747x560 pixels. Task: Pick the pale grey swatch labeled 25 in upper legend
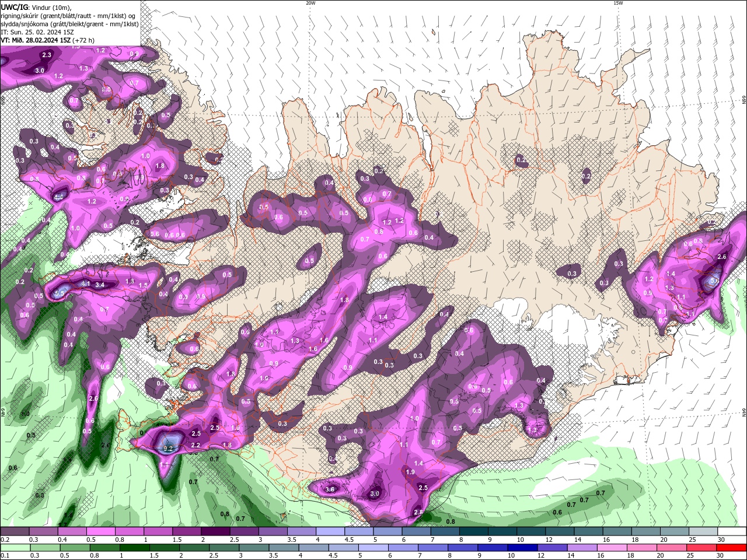click(x=704, y=531)
